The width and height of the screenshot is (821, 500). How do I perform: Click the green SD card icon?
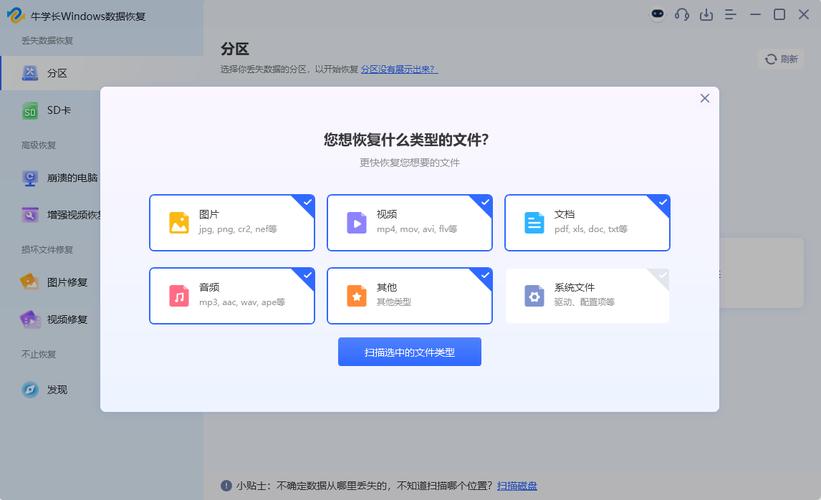click(30, 111)
